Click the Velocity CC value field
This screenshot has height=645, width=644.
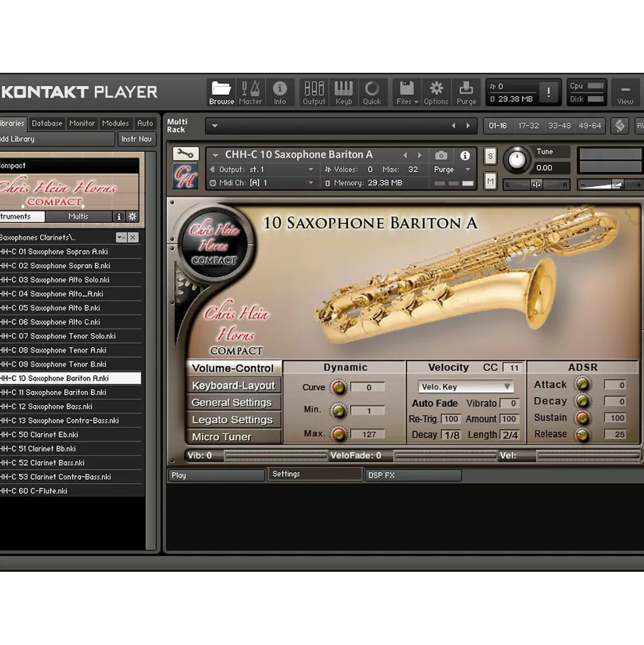513,368
